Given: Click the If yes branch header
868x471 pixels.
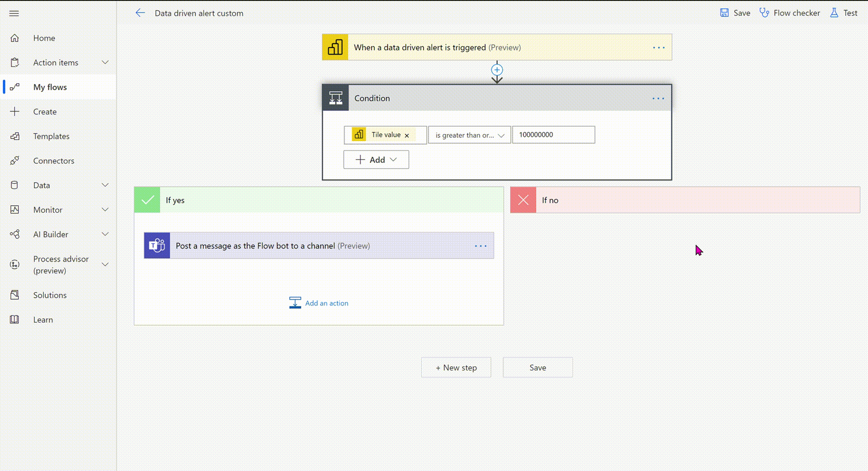Looking at the screenshot, I should pos(319,200).
